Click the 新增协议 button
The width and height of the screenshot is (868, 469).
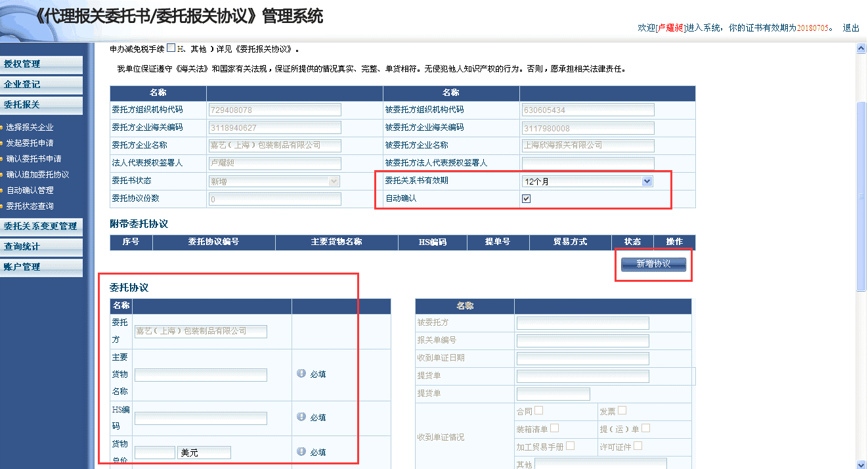653,264
